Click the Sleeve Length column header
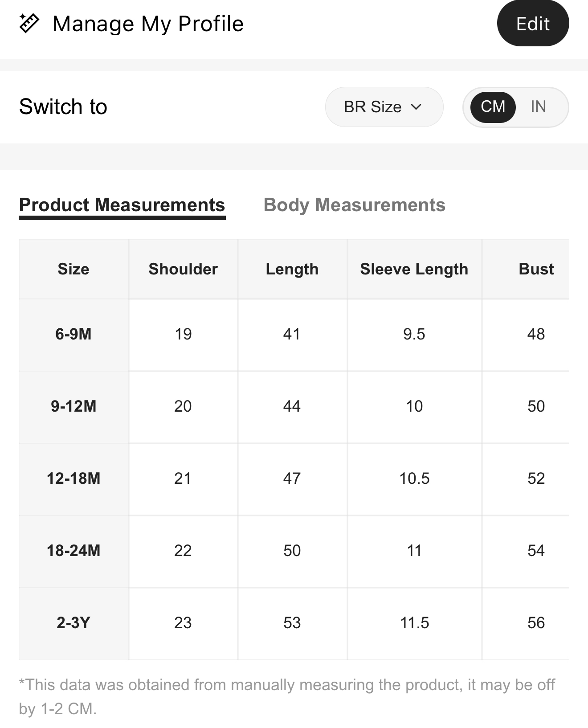588x728 pixels. point(414,269)
